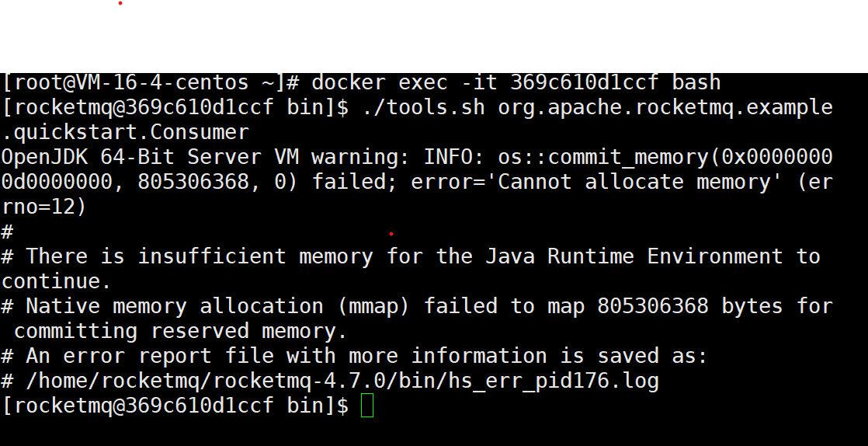Click the 'committing reserved memory.' line
The image size is (868, 446).
pos(180,331)
